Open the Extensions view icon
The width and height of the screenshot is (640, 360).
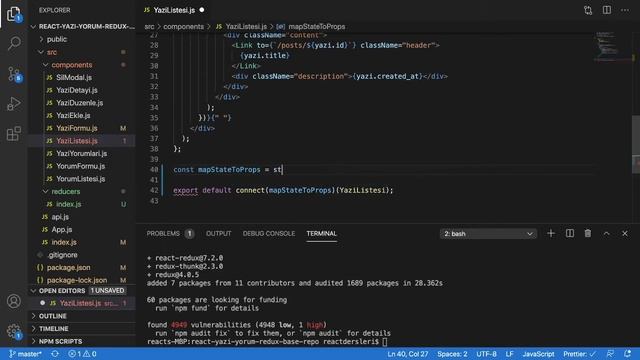[x=14, y=133]
